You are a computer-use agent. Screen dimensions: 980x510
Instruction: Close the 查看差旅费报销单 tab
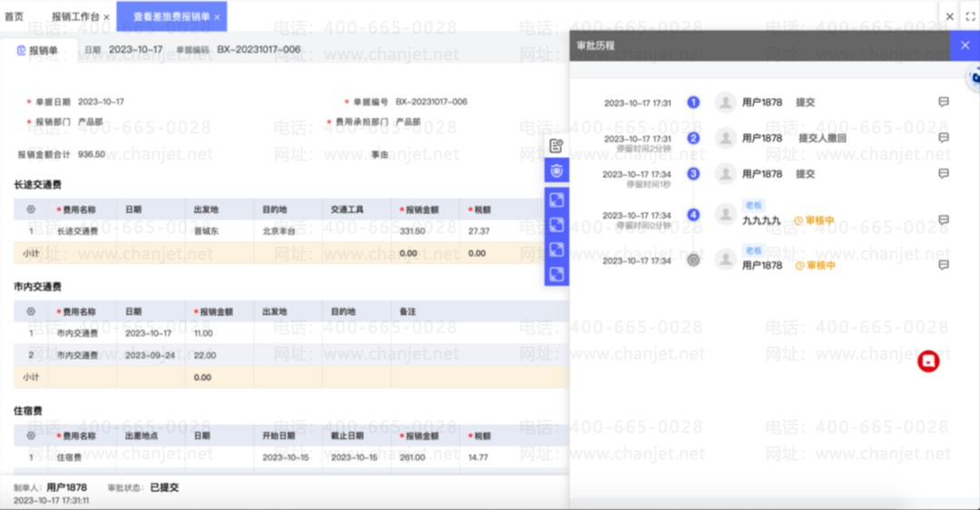point(217,17)
